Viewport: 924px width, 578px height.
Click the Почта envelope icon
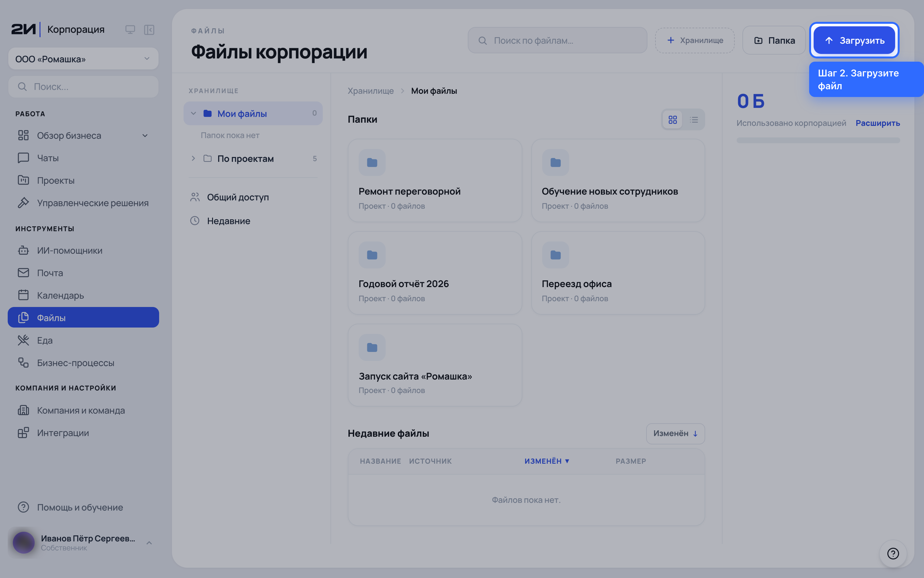[x=23, y=273]
